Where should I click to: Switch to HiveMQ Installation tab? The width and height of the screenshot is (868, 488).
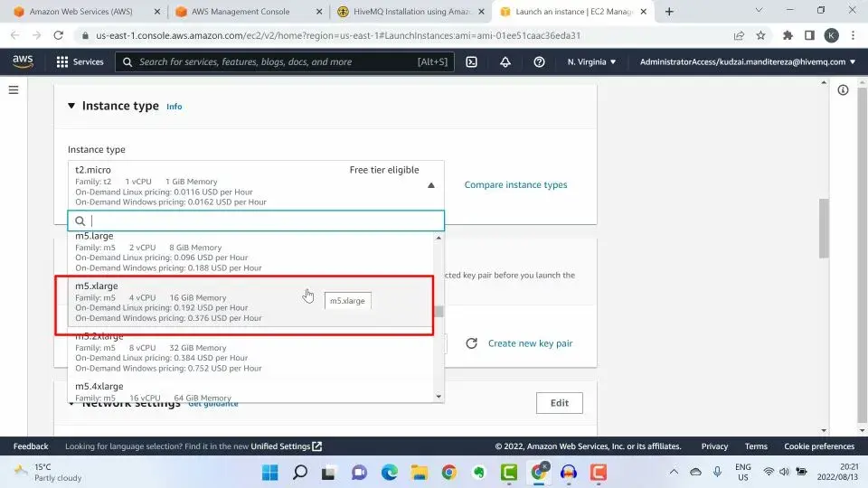pyautogui.click(x=412, y=12)
